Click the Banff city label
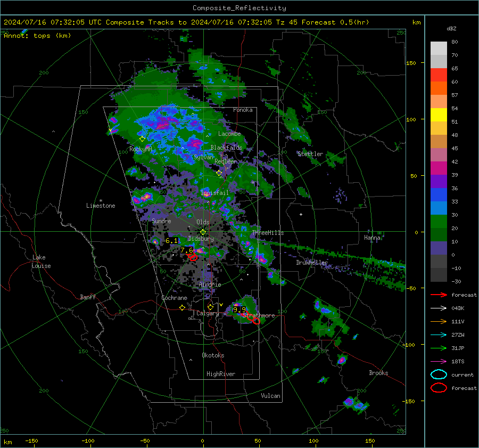Screen dimensions: 479x448 88,297
